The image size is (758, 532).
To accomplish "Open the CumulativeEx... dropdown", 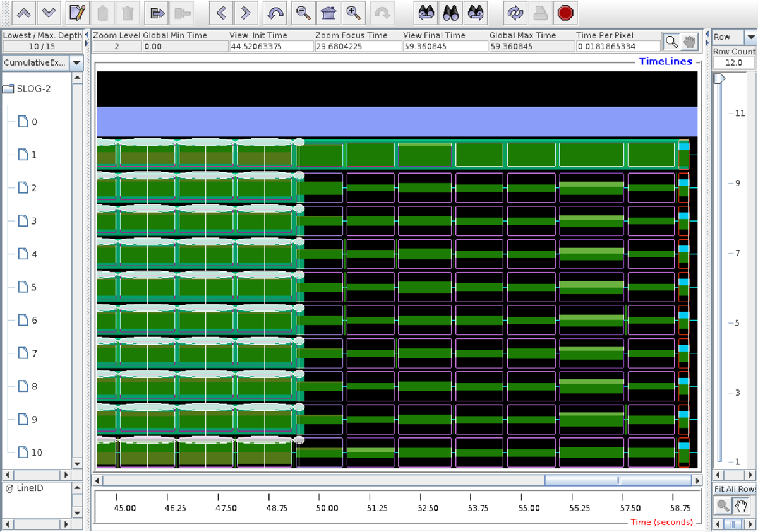I will pos(76,62).
